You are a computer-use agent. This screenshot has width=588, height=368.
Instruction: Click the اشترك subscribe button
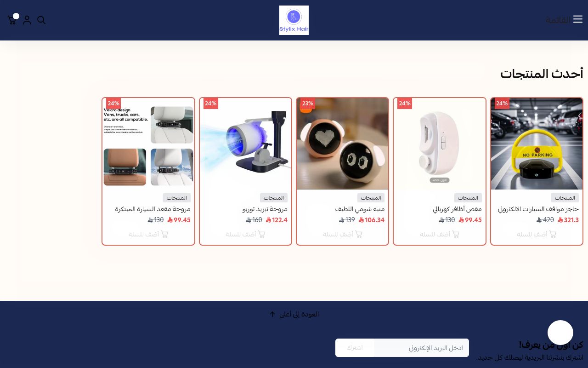(355, 348)
